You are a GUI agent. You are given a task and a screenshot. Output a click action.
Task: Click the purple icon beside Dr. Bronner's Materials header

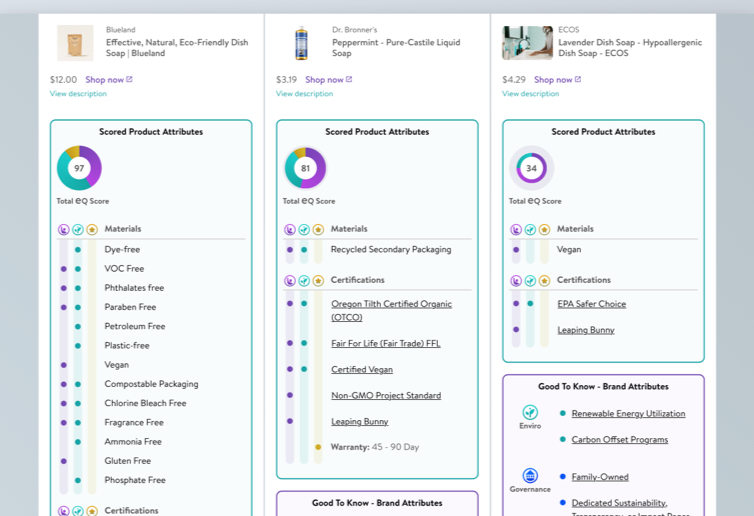pyautogui.click(x=290, y=230)
